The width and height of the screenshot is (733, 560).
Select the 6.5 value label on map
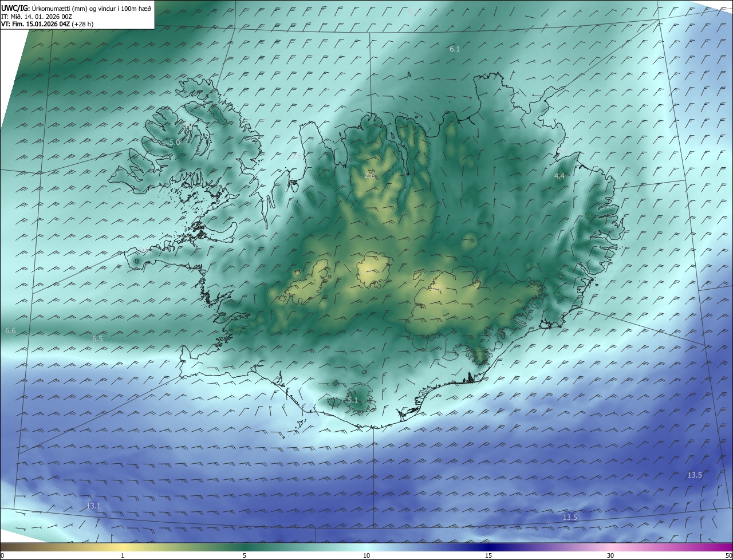tap(97, 339)
